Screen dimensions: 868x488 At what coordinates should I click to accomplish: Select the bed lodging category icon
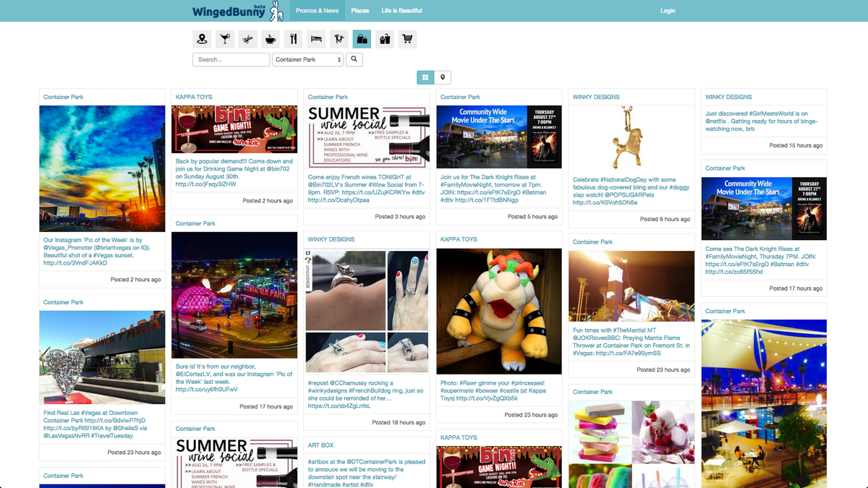click(316, 39)
